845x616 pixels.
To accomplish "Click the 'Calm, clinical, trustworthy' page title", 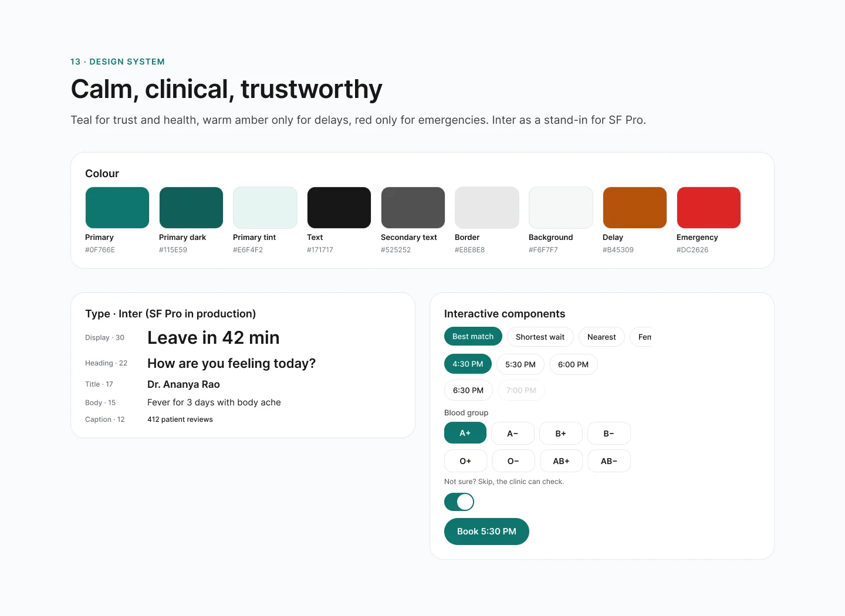I will pyautogui.click(x=227, y=89).
